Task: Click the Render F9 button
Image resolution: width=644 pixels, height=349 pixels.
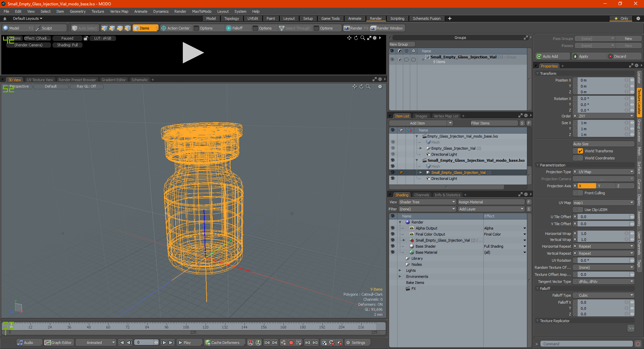Action: tap(356, 28)
